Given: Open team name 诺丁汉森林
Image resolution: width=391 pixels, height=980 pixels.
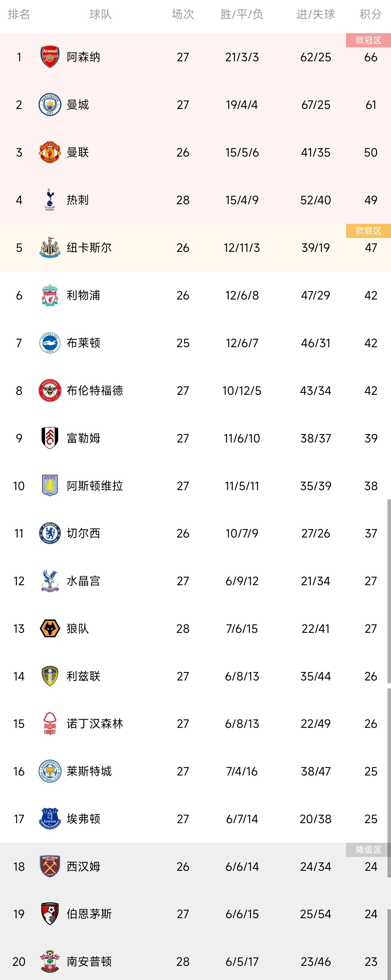Looking at the screenshot, I should [95, 723].
